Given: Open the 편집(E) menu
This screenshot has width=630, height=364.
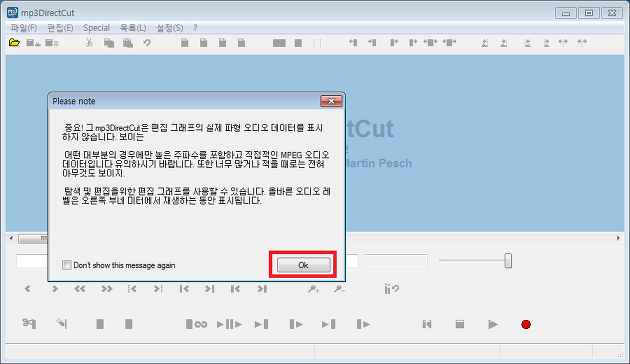Looking at the screenshot, I should click(60, 28).
